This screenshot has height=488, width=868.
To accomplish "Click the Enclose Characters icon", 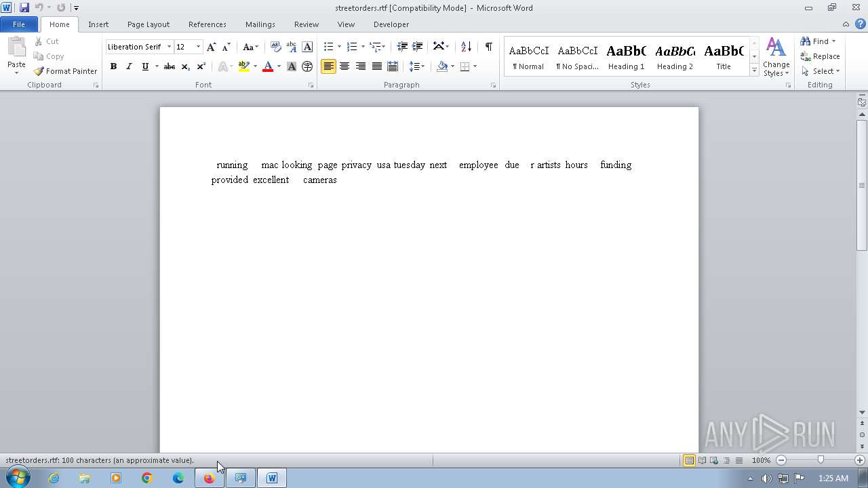I will tap(307, 66).
